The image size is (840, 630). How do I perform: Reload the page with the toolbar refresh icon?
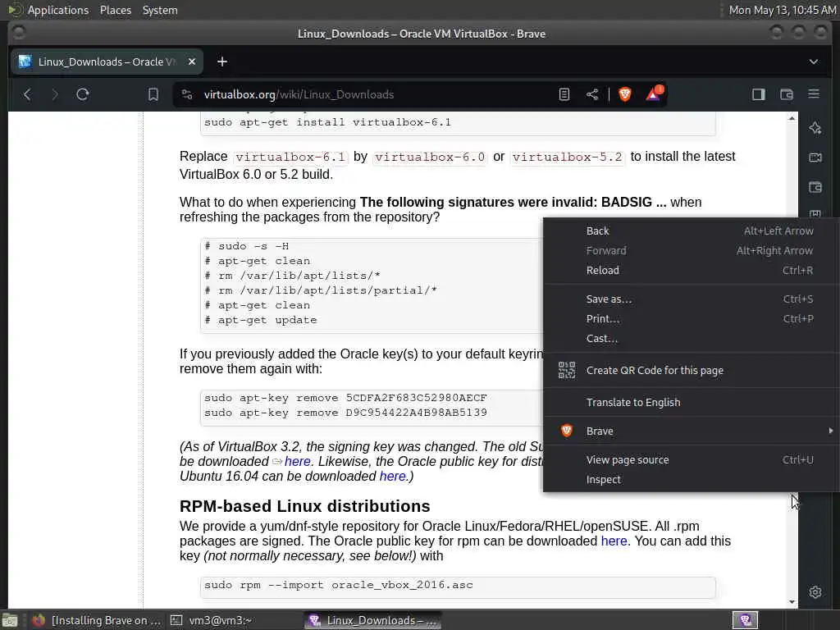point(83,95)
